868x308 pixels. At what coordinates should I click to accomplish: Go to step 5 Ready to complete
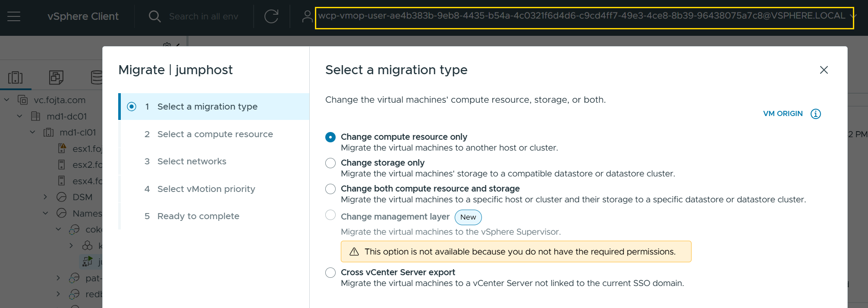pos(214,216)
